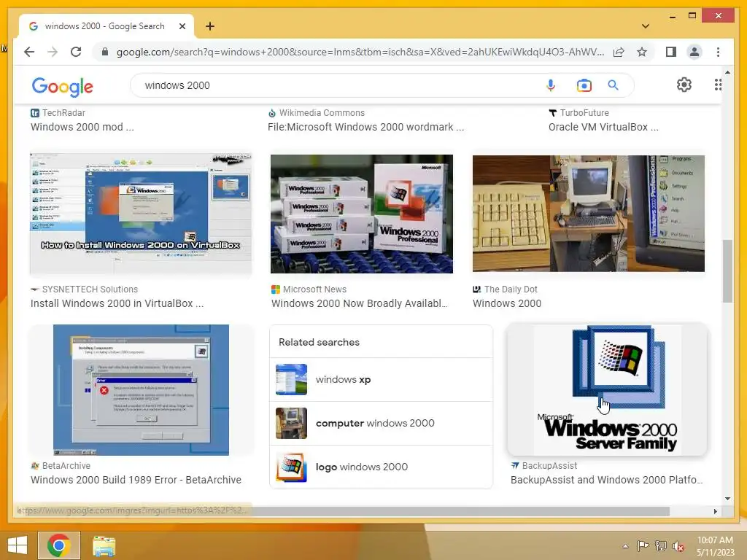747x560 pixels.
Task: Open The Daily Dot Windows 2000 link
Action: (507, 303)
